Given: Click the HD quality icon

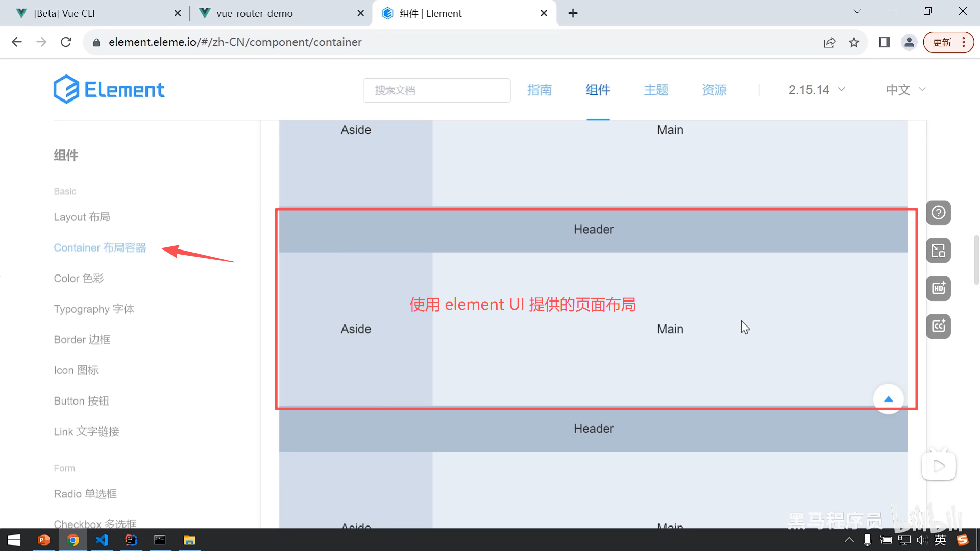Looking at the screenshot, I should pos(938,288).
